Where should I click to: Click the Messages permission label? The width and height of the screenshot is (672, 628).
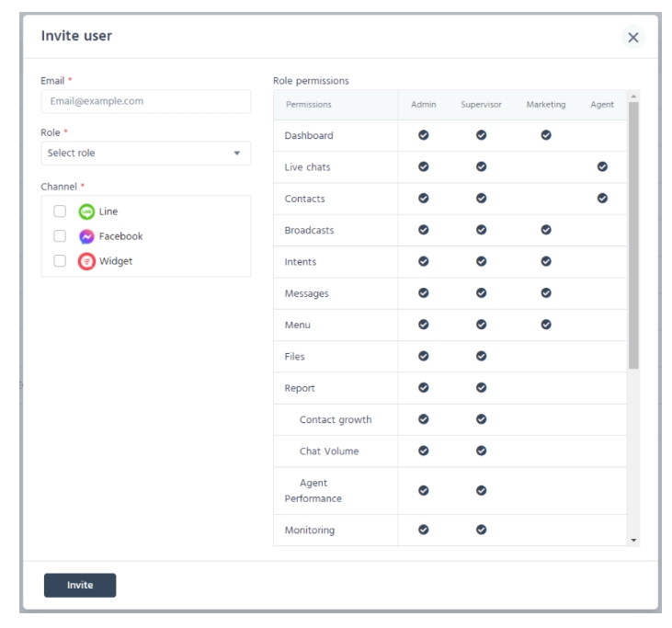point(306,293)
